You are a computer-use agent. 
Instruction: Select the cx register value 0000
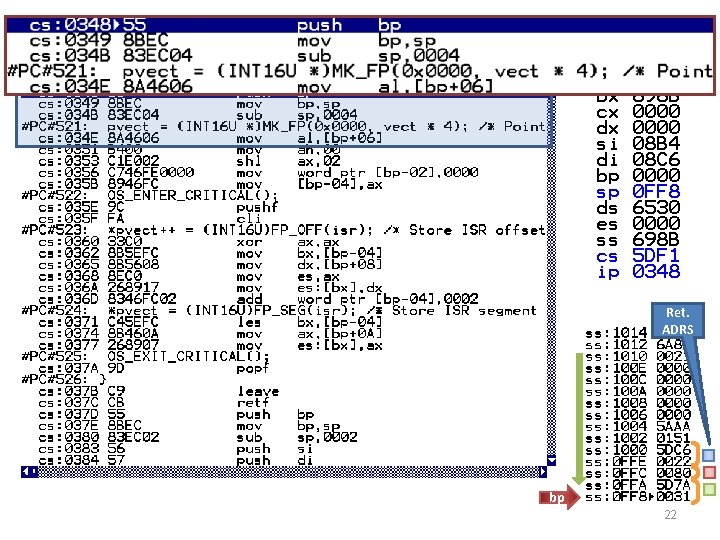point(656,112)
